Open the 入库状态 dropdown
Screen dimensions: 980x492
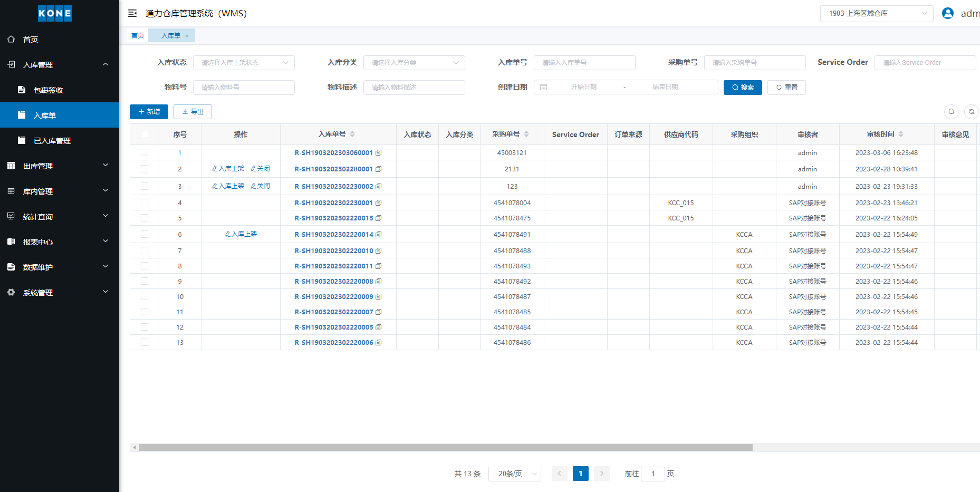244,63
